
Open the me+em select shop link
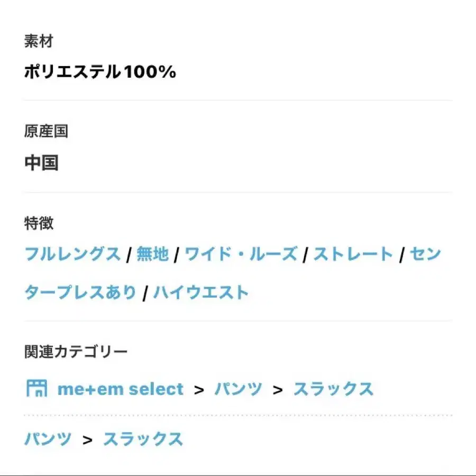click(121, 389)
